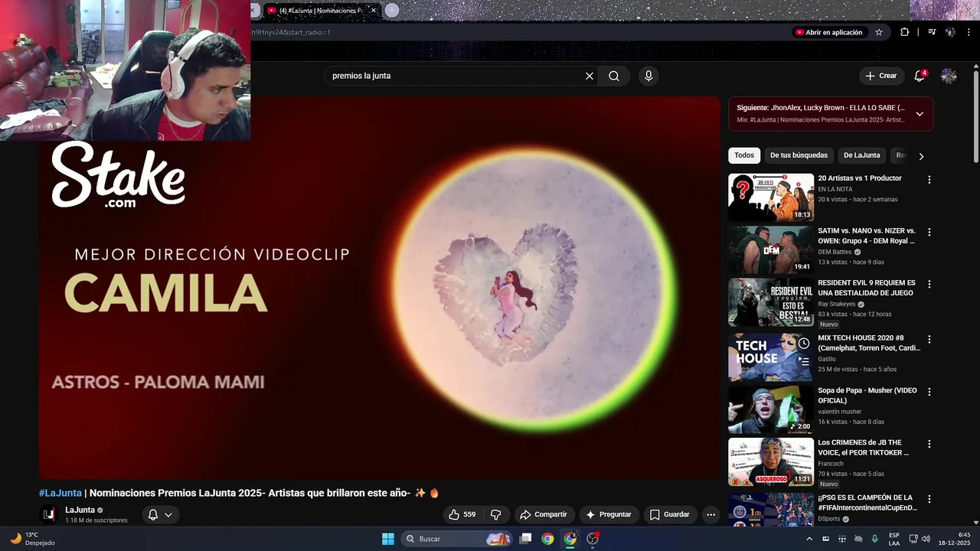Screen dimensions: 980x551
Task: Click the taskbar Buscar search box
Action: pyautogui.click(x=456, y=539)
